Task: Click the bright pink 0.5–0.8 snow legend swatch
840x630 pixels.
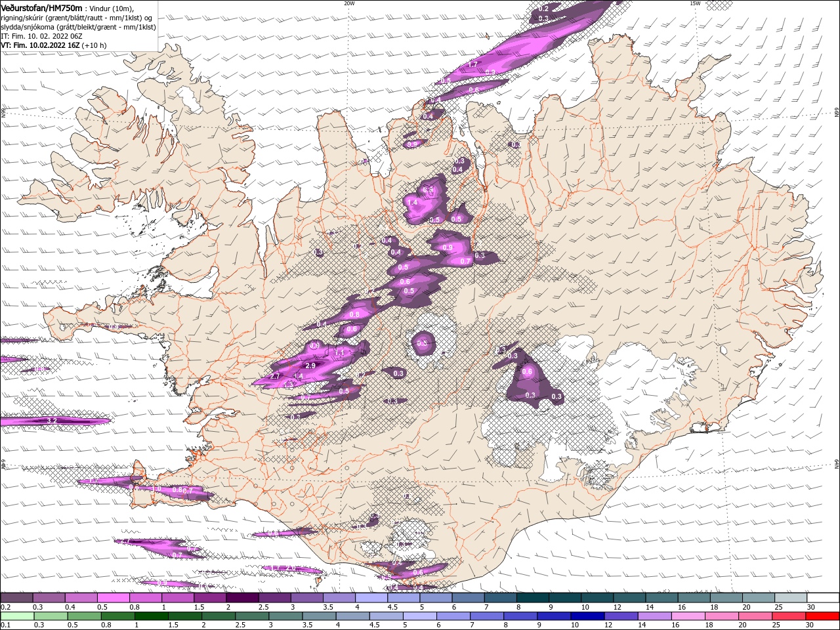Action: click(x=114, y=598)
